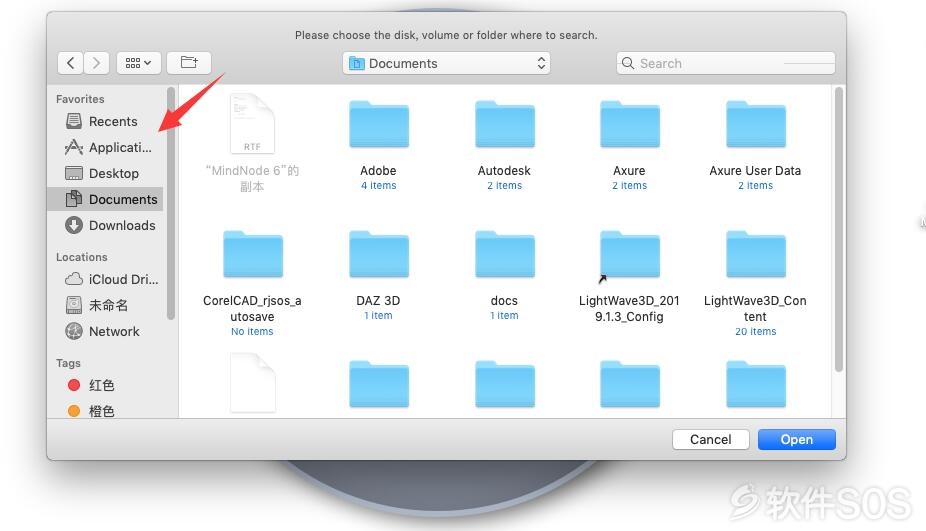This screenshot has height=531, width=926.
Task: Click the Open button
Action: (x=797, y=439)
